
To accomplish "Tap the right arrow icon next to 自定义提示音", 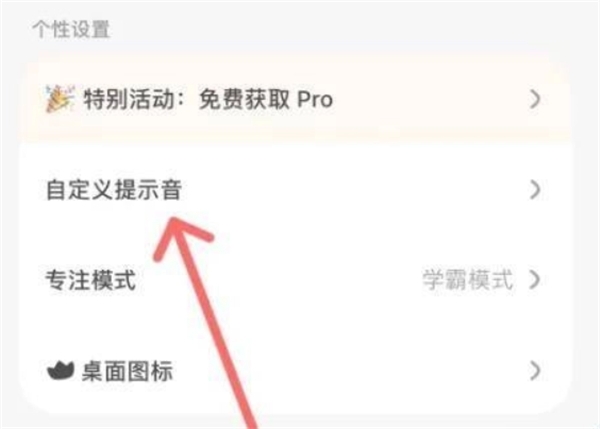I will (x=535, y=190).
